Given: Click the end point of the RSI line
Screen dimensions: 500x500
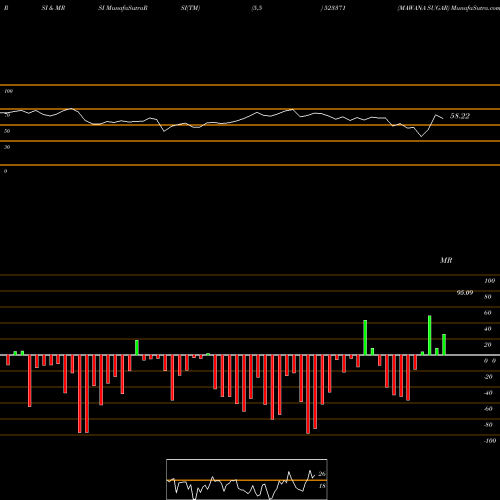Looking at the screenshot, I should point(443,118).
